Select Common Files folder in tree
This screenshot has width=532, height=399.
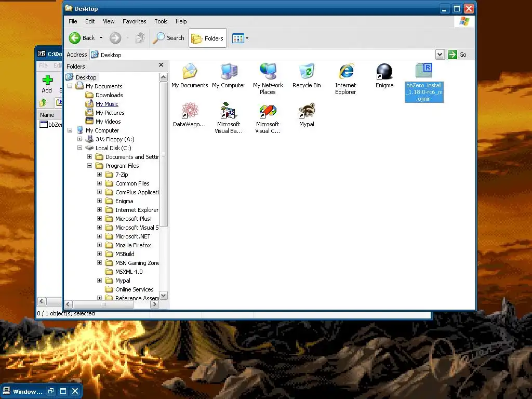click(132, 183)
